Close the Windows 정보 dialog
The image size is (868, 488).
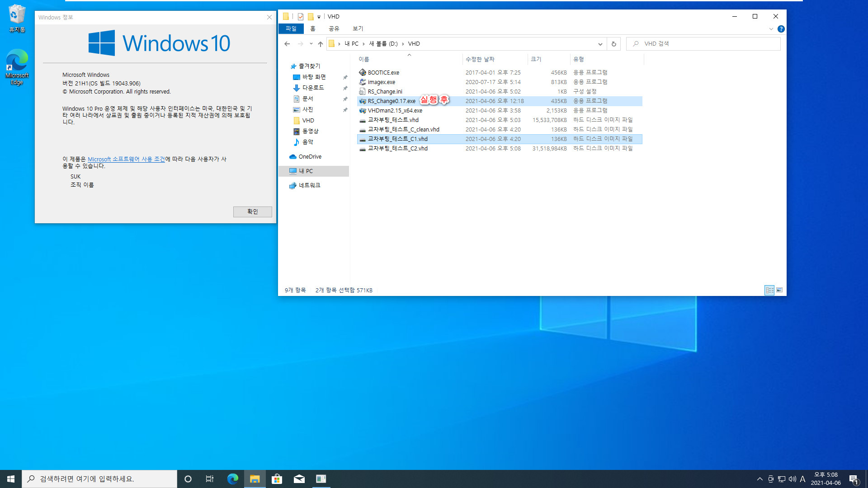coord(269,17)
